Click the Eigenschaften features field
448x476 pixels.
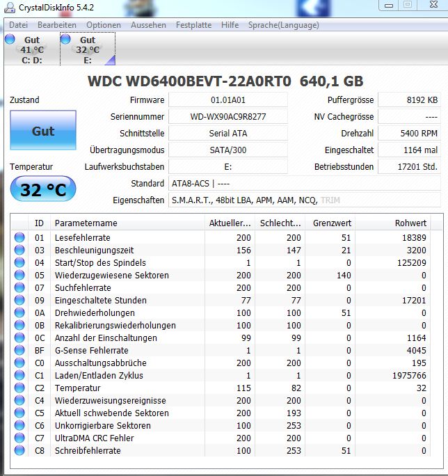305,200
